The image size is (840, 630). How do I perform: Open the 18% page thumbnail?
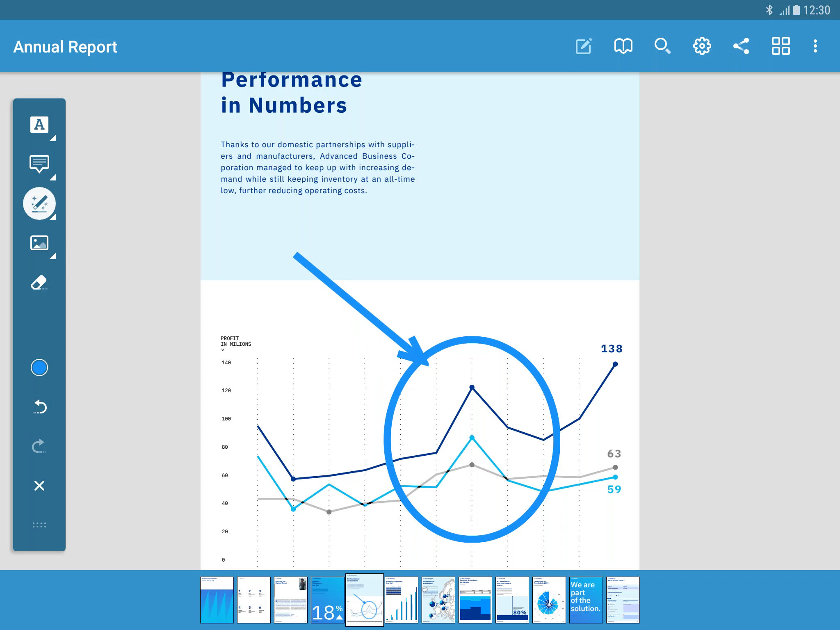click(x=327, y=600)
